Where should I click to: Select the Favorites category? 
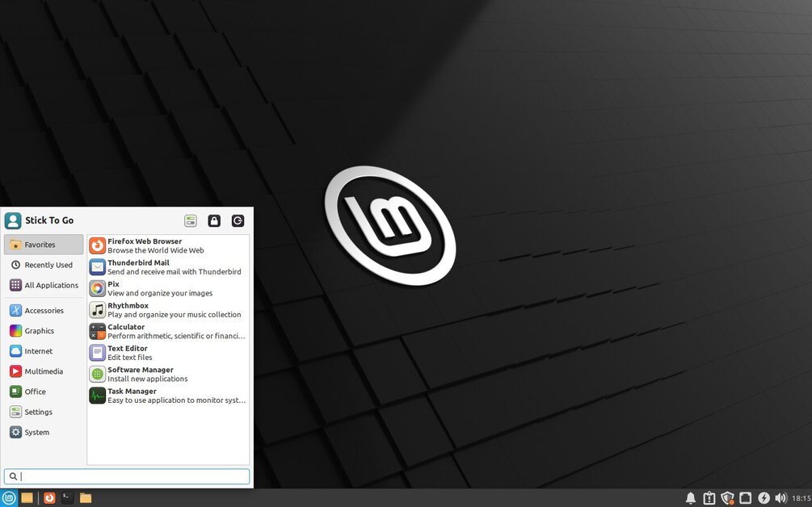tap(44, 245)
